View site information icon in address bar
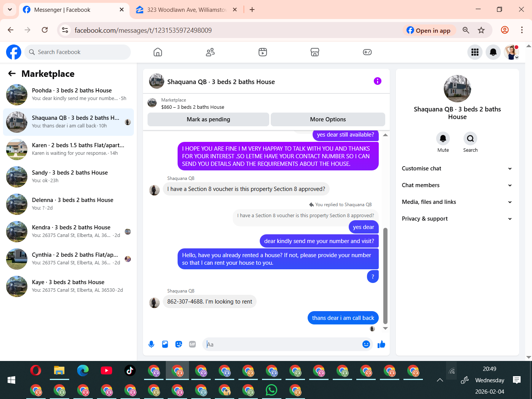532x399 pixels. pos(65,30)
